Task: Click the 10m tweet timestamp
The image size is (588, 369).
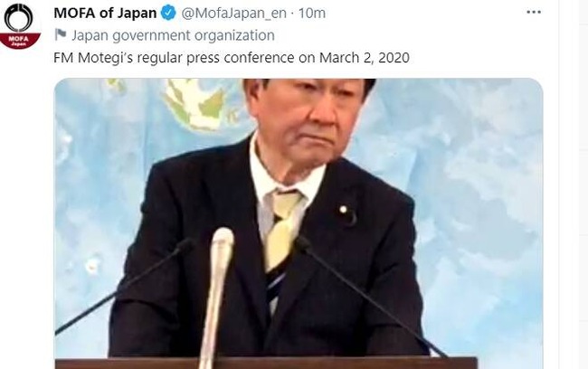Action: pyautogui.click(x=311, y=14)
